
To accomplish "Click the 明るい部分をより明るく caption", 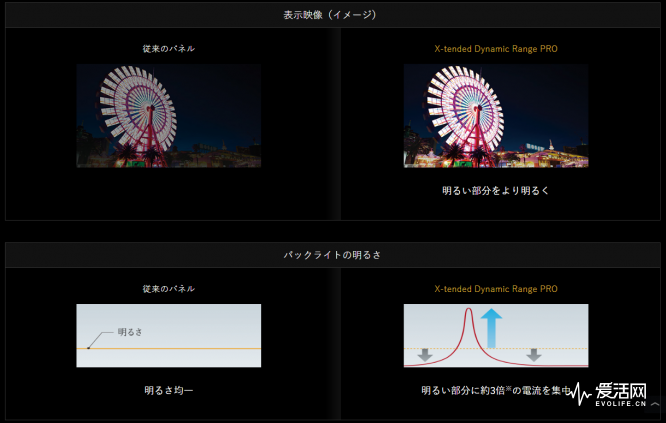I will click(x=496, y=191).
